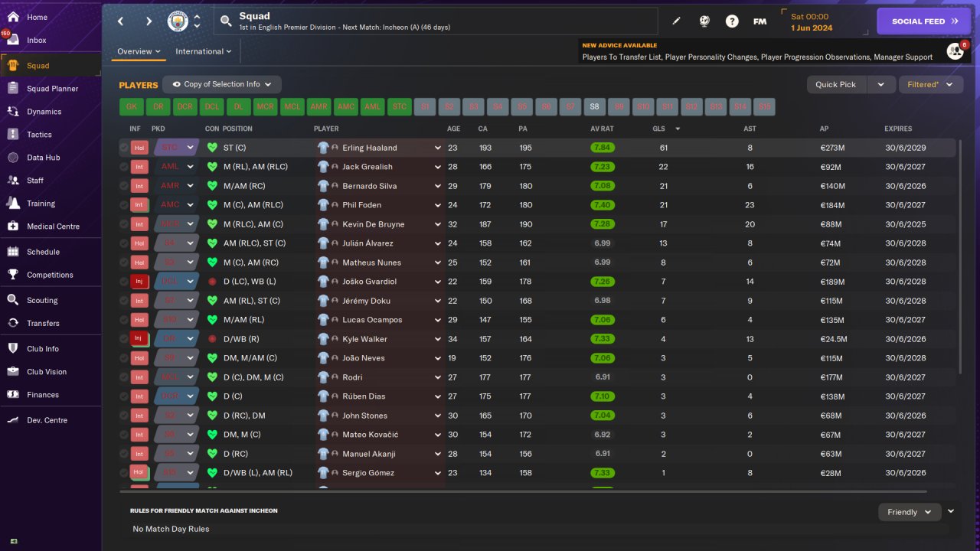The width and height of the screenshot is (980, 551).
Task: Open the Inbox envelope icon
Action: coord(13,40)
